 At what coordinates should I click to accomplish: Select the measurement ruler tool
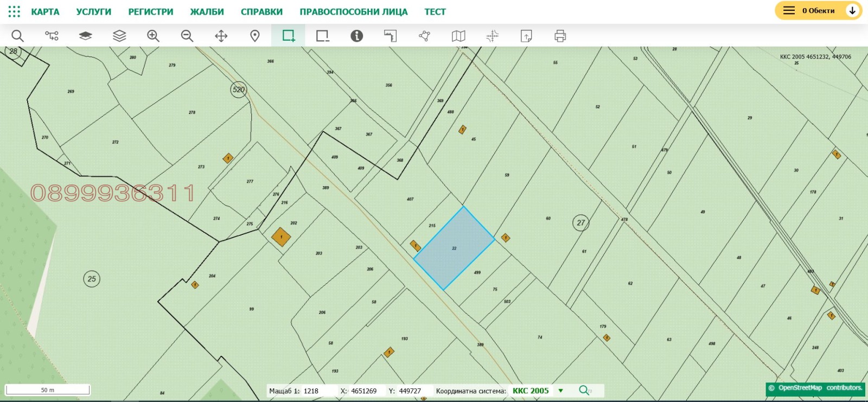(391, 36)
